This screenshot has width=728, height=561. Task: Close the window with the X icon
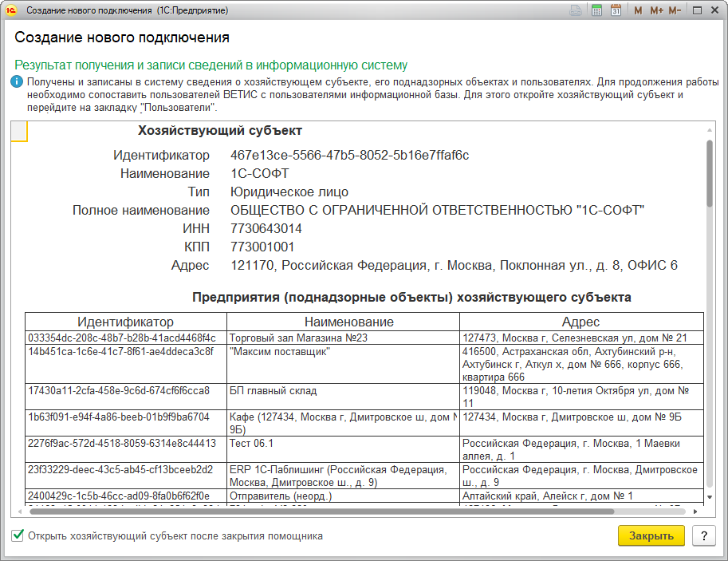click(715, 10)
